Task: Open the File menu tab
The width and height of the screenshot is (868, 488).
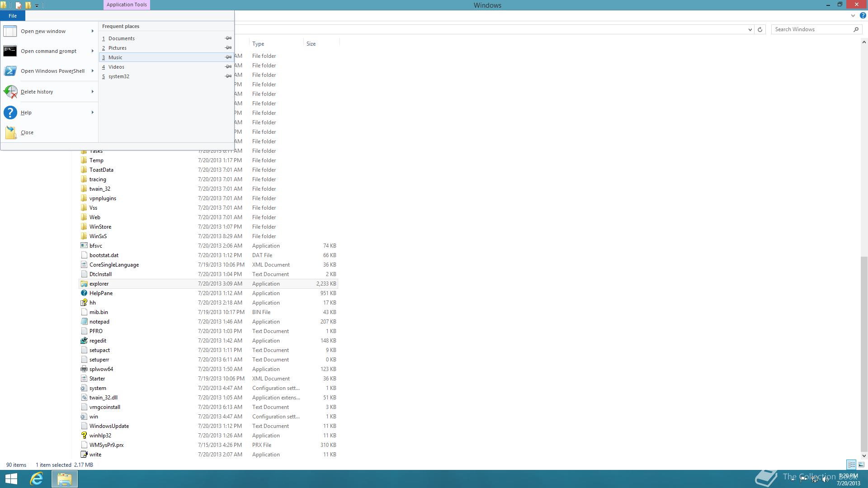Action: coord(13,16)
